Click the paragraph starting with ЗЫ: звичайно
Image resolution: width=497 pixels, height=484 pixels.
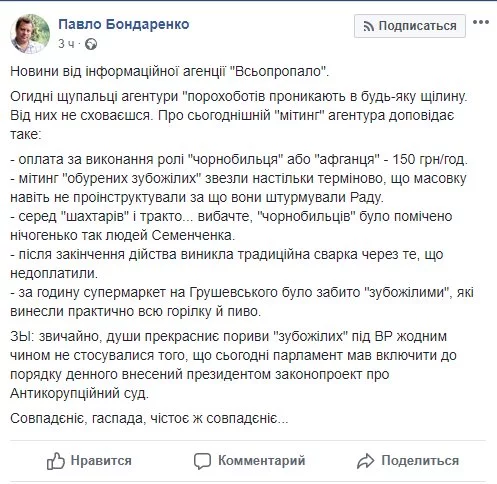point(233,365)
